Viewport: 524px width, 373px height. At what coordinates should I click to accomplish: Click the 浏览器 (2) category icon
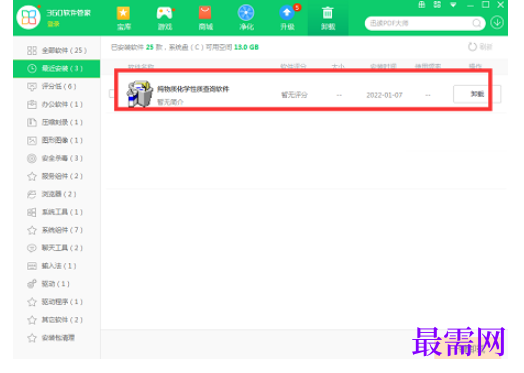pyautogui.click(x=32, y=194)
